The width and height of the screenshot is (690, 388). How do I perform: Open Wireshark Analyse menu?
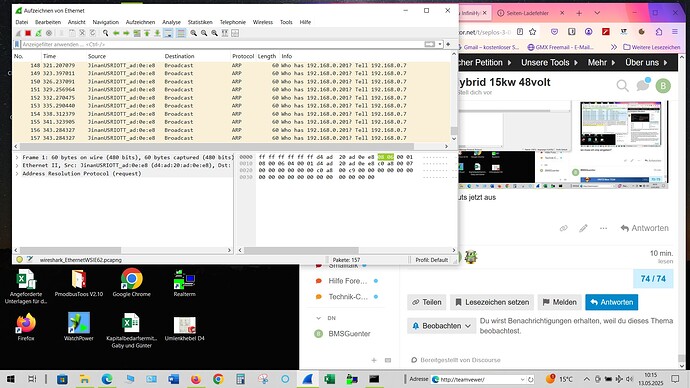point(171,22)
